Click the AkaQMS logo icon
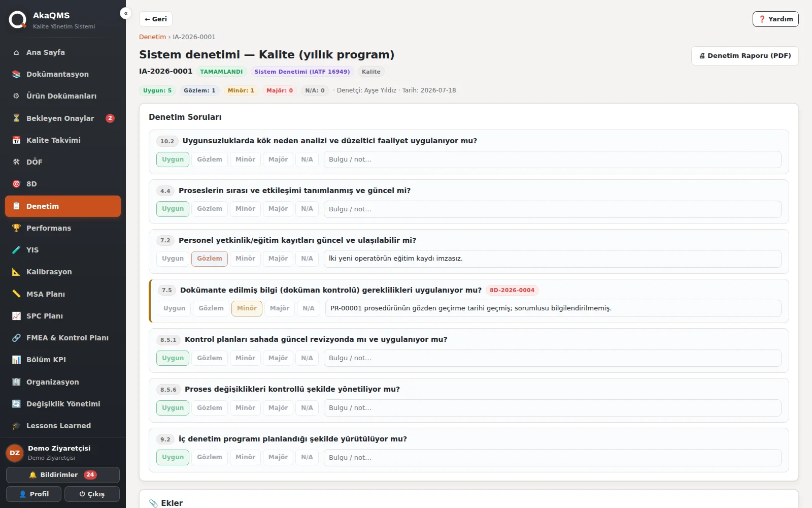The width and height of the screenshot is (812, 508). [17, 20]
